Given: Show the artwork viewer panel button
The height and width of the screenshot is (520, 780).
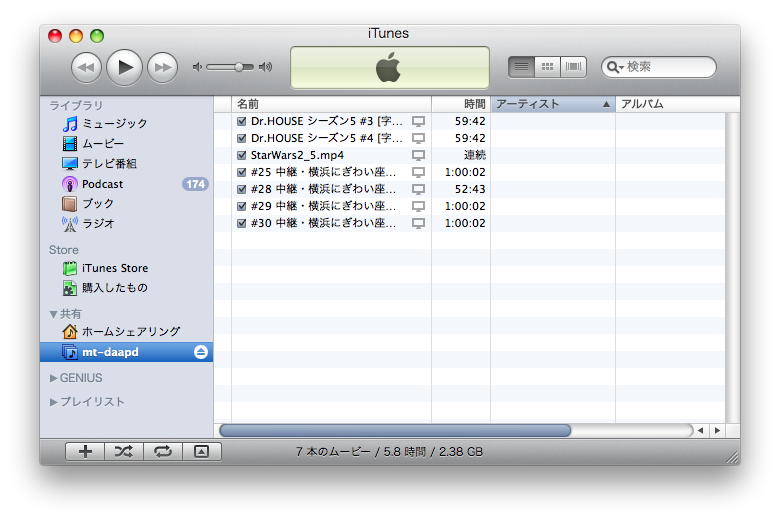Looking at the screenshot, I should (x=201, y=452).
